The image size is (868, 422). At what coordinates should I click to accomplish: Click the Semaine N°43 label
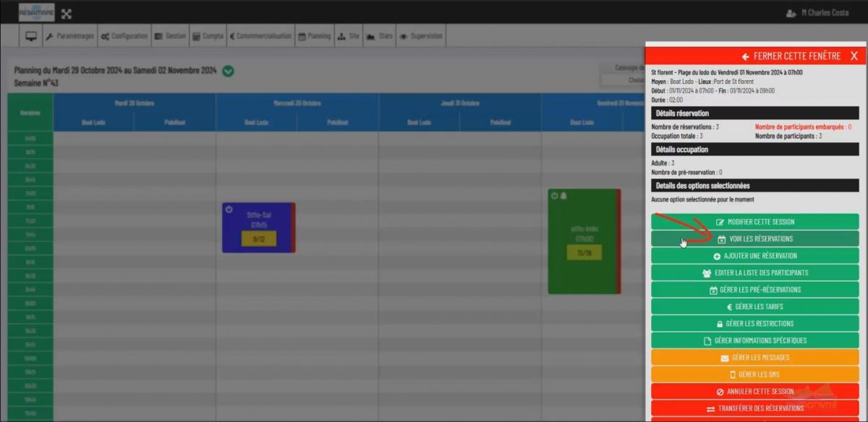(x=36, y=83)
